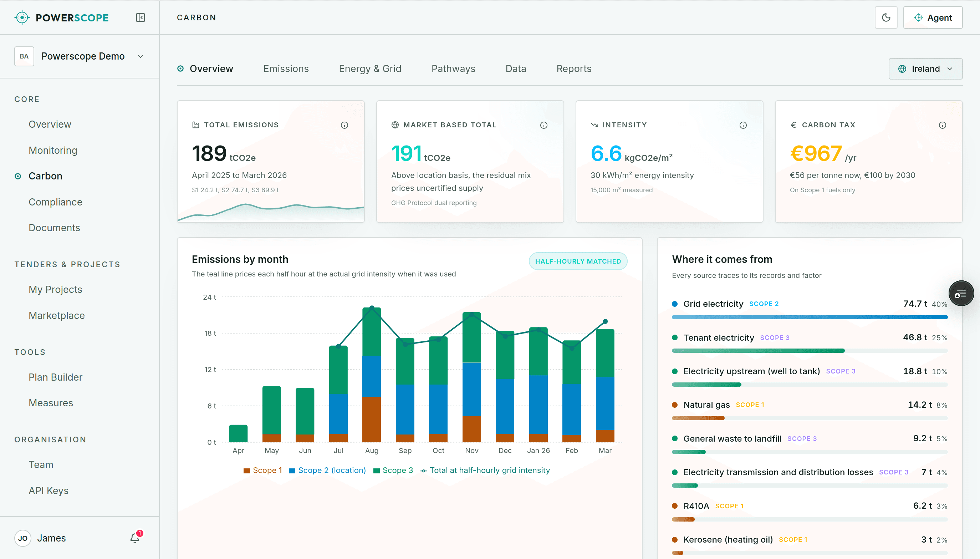Click the BA organisation avatar
980x559 pixels.
24,56
